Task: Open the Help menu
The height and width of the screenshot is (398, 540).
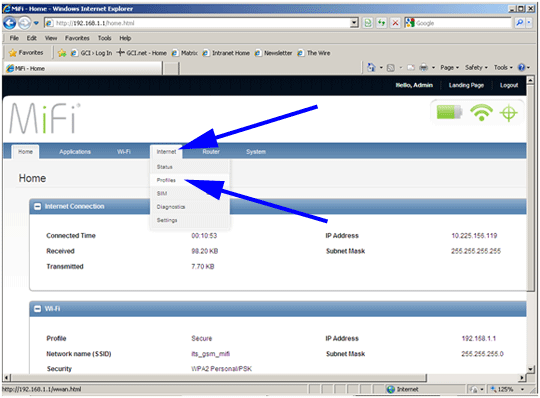Action: (x=125, y=38)
